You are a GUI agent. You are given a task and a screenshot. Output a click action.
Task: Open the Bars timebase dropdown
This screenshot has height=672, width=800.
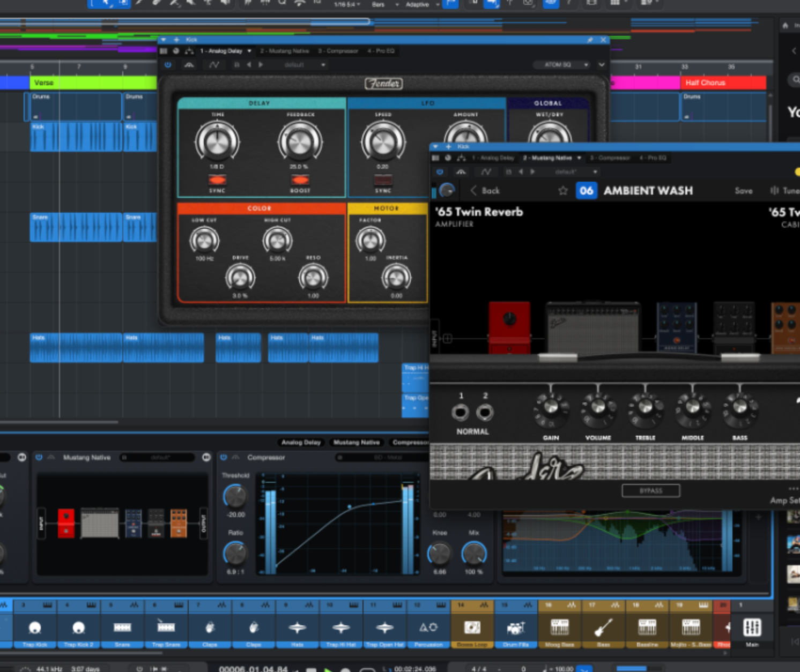point(381,4)
